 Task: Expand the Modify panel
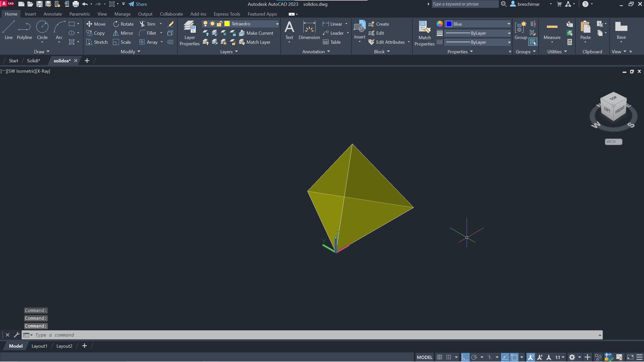[130, 52]
